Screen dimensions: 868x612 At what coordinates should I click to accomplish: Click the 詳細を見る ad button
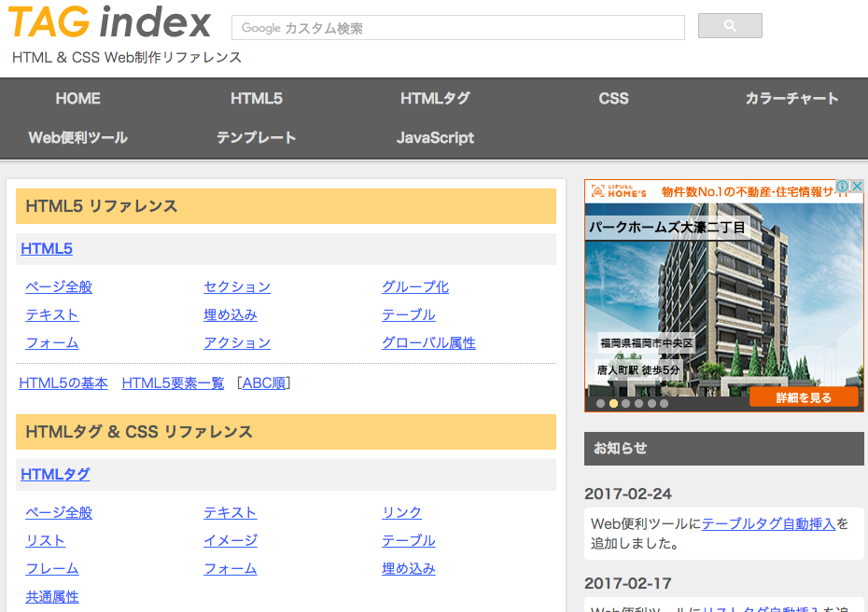(x=804, y=397)
